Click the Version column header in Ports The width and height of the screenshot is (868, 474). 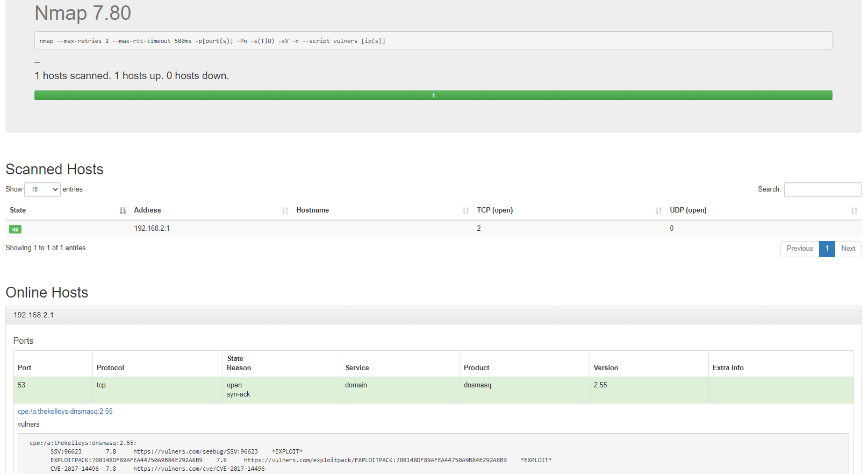[x=649, y=364]
